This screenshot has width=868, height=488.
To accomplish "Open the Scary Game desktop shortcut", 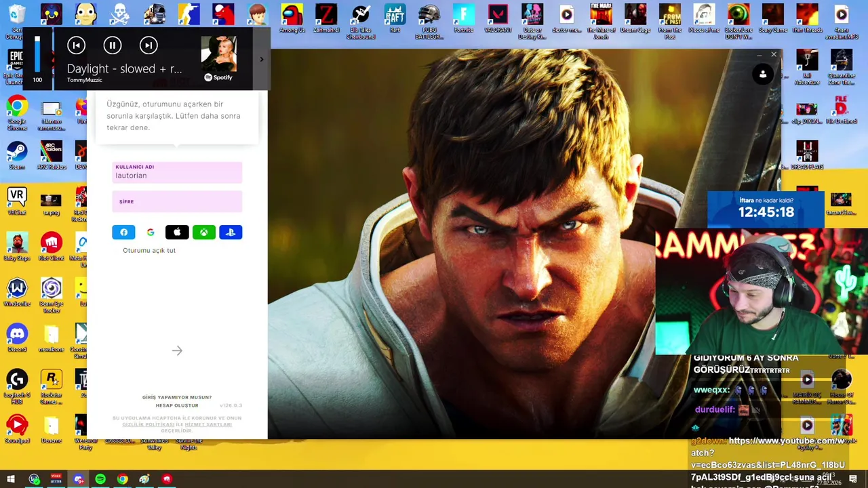I will pyautogui.click(x=772, y=18).
